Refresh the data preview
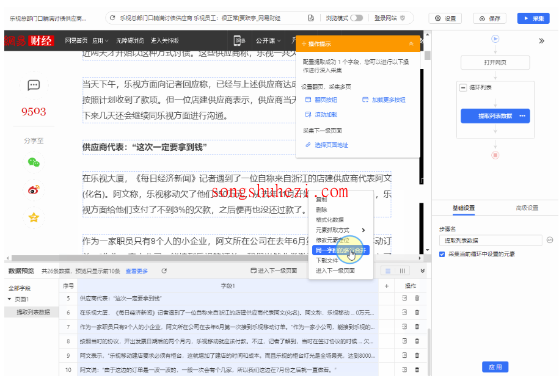The height and width of the screenshot is (392, 559). [x=164, y=271]
